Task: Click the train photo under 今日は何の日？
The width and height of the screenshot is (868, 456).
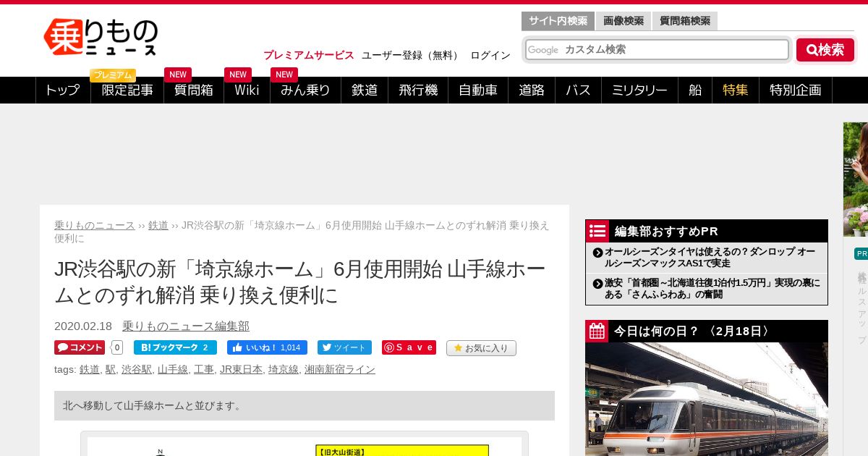Action: [x=707, y=399]
